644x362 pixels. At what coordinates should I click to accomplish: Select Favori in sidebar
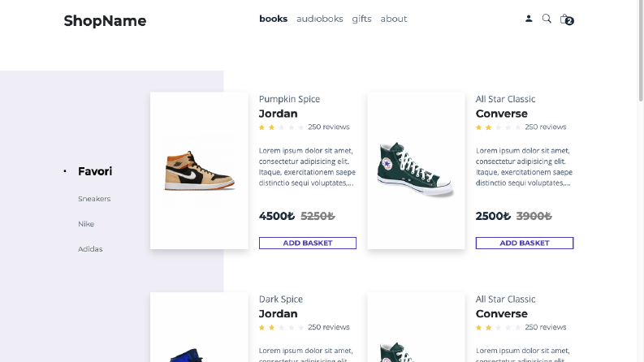tap(95, 171)
